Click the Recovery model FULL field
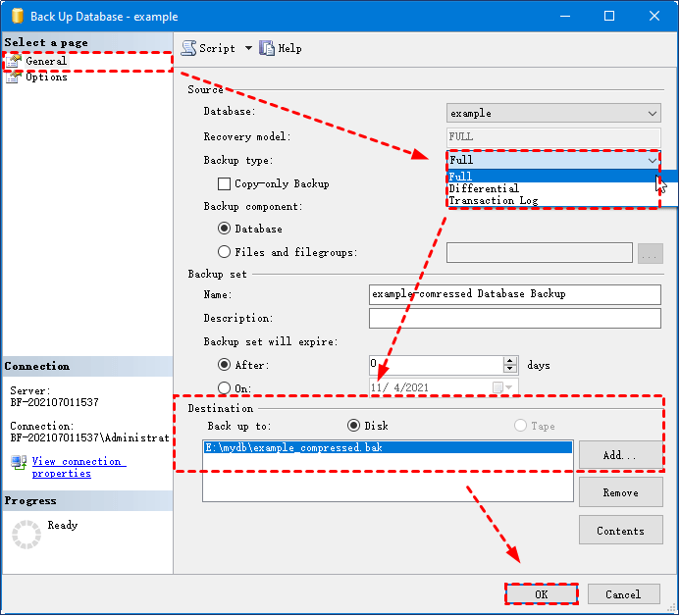The image size is (680, 616). pos(553,137)
